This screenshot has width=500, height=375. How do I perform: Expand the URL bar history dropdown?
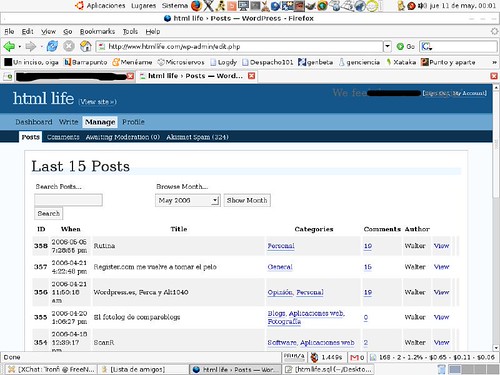click(x=387, y=46)
